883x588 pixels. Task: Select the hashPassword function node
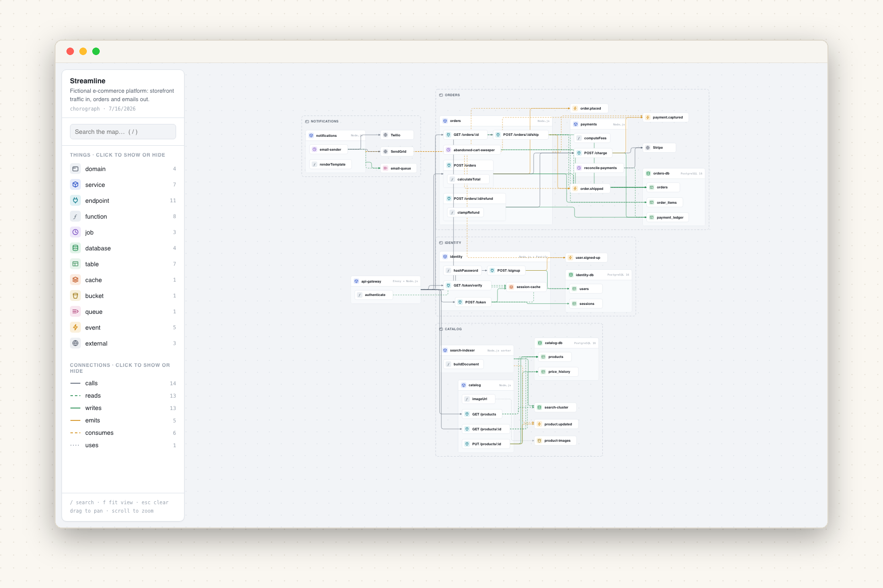pos(462,271)
